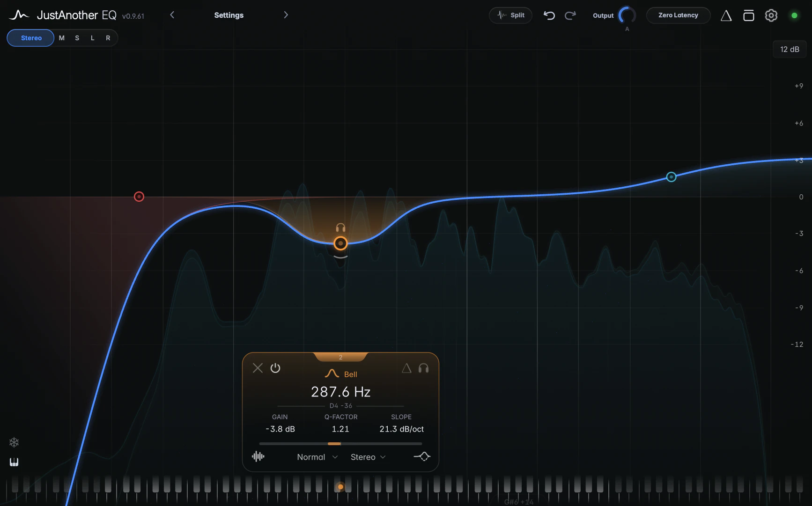812x506 pixels.
Task: Open the 12 dB range selector
Action: click(x=790, y=49)
